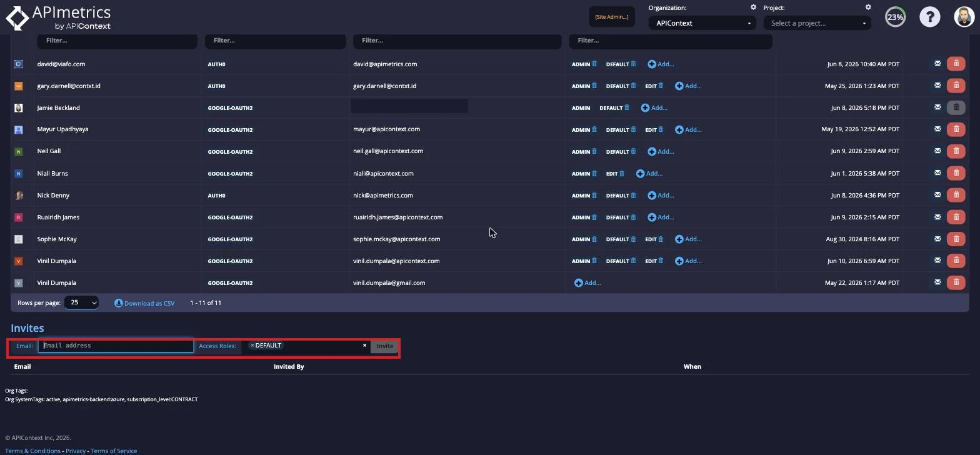Click envelope icon for Sophie McKay
The image size is (980, 455).
point(937,239)
